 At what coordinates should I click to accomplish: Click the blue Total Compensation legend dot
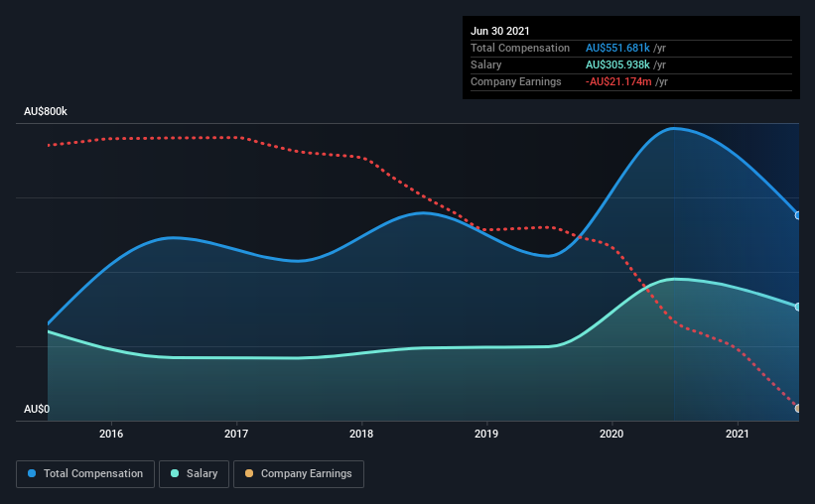[x=32, y=473]
